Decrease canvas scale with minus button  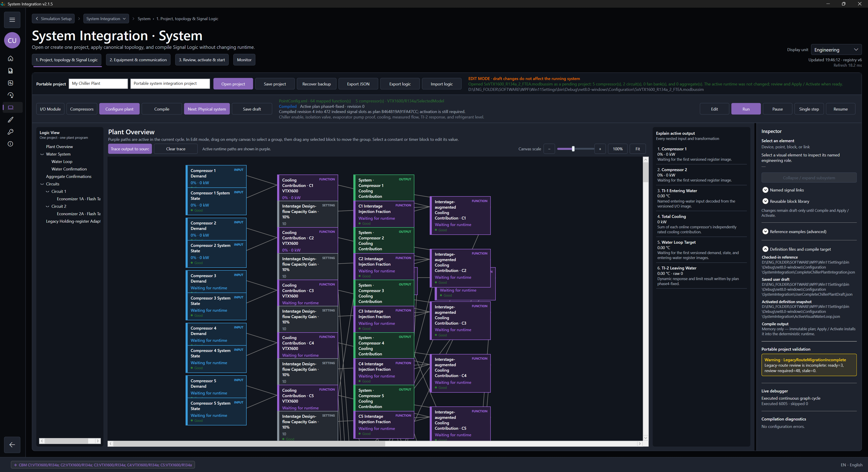pyautogui.click(x=549, y=149)
